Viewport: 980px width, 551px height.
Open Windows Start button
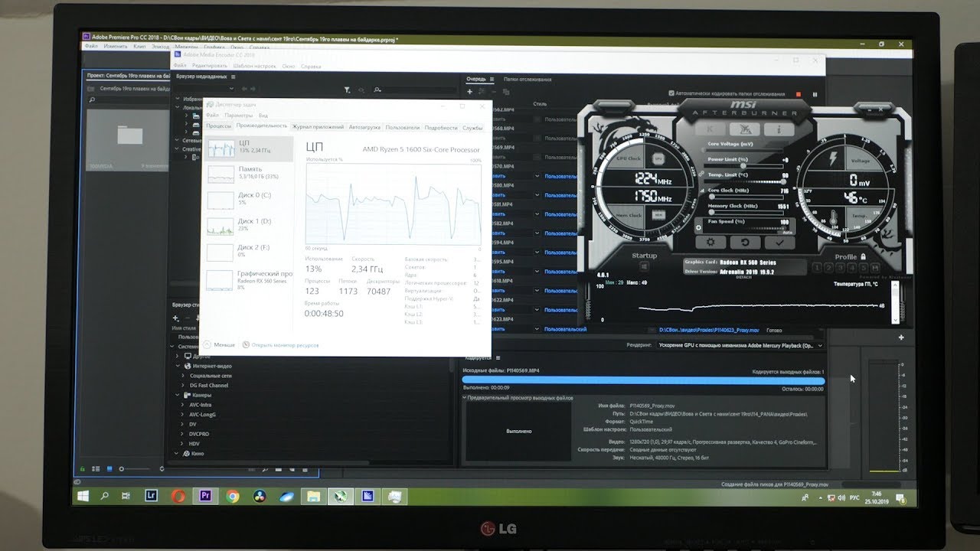coord(82,496)
